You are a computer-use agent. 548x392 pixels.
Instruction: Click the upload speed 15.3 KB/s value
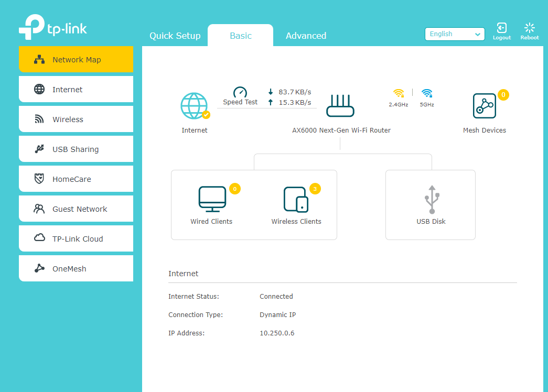pyautogui.click(x=295, y=102)
